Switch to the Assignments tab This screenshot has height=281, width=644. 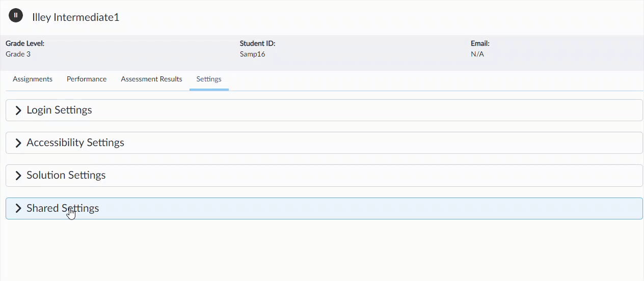coord(33,79)
